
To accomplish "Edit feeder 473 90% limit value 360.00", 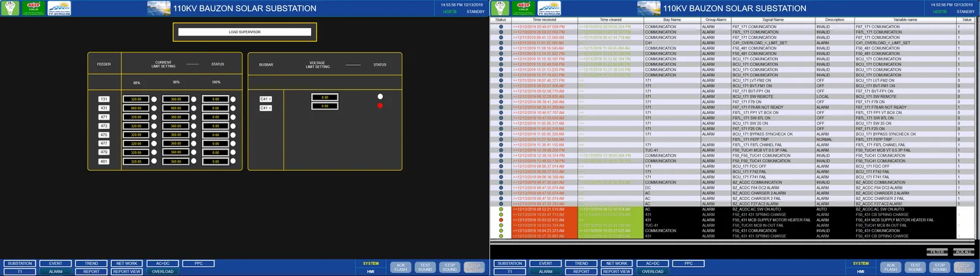I will click(175, 126).
